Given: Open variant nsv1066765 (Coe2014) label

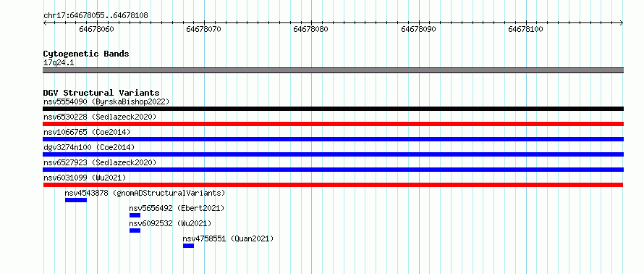Looking at the screenshot, I should coord(87,132).
